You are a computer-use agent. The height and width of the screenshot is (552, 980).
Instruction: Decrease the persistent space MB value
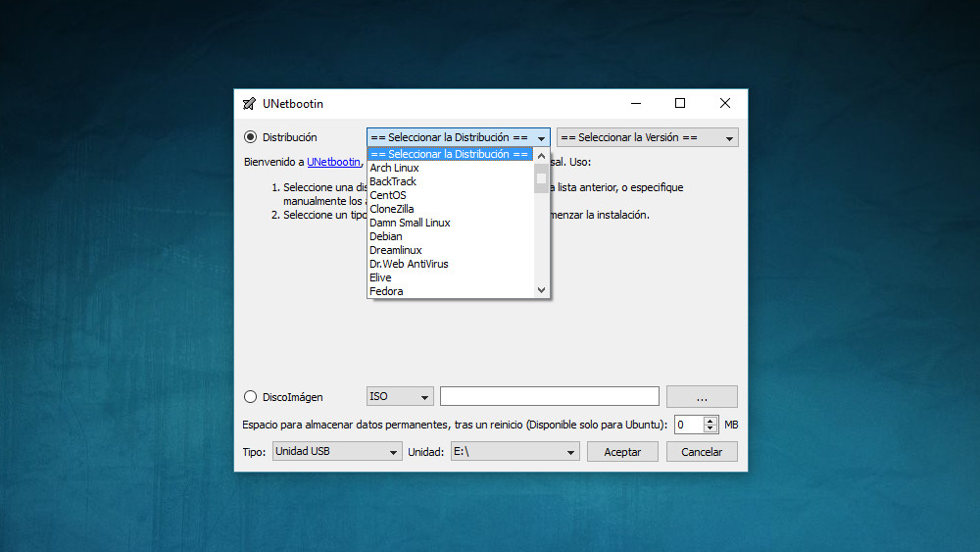[x=710, y=428]
